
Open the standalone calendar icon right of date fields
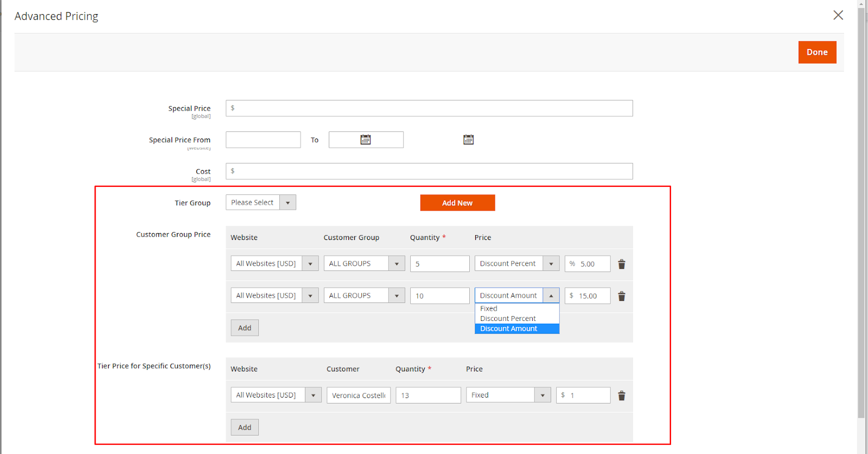468,140
